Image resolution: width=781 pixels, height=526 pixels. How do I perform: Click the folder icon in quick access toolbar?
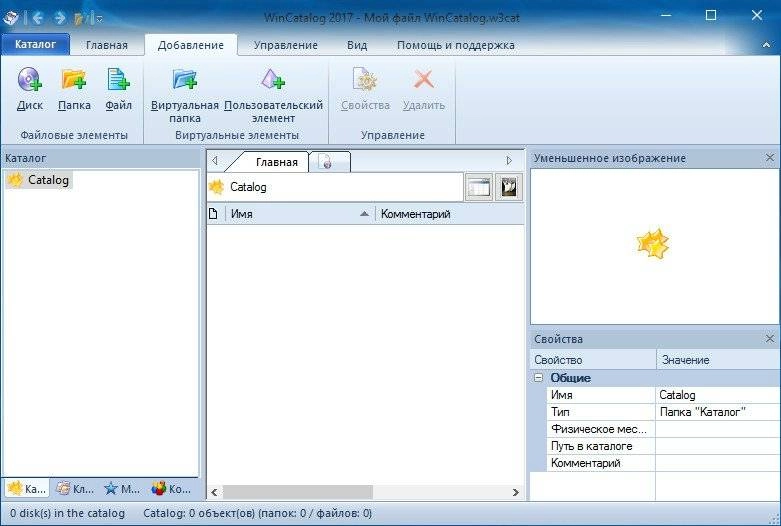[x=81, y=19]
